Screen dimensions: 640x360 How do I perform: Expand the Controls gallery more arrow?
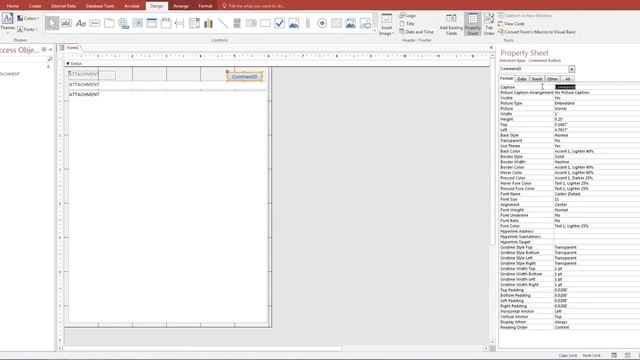coord(375,30)
